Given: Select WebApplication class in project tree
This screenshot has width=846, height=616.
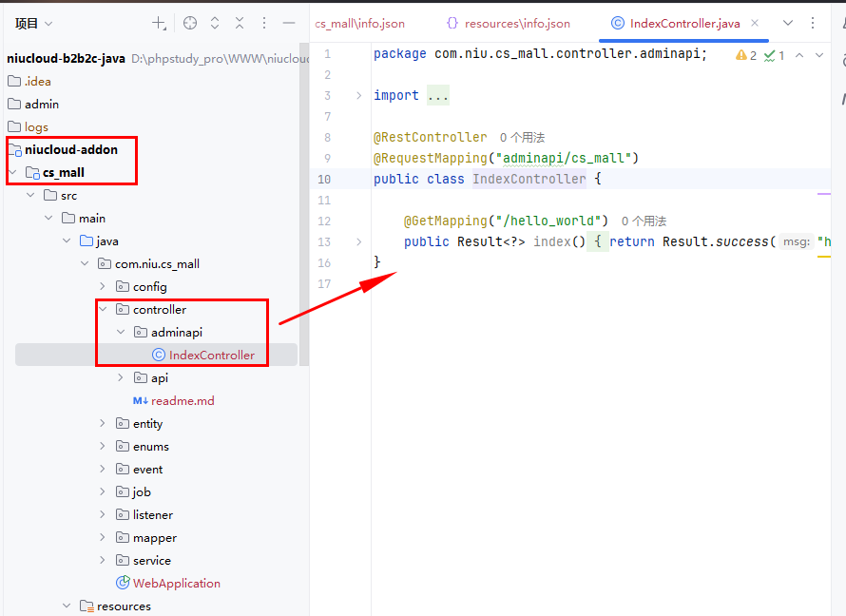Looking at the screenshot, I should click(176, 584).
